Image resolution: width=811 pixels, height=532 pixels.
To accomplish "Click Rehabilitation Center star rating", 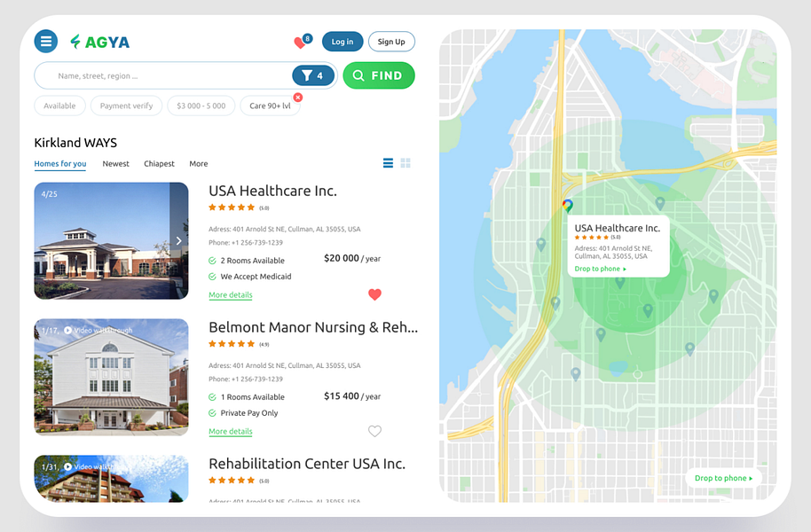I will click(x=232, y=481).
